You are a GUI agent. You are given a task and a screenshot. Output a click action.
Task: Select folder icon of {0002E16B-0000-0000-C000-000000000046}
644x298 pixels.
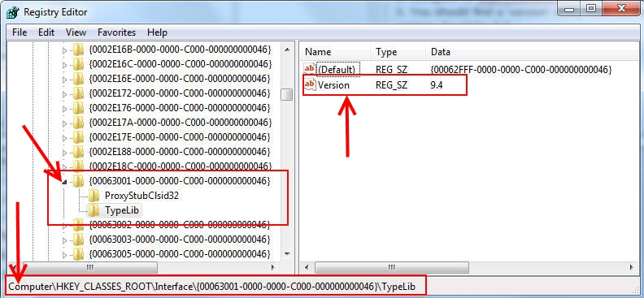[78, 50]
